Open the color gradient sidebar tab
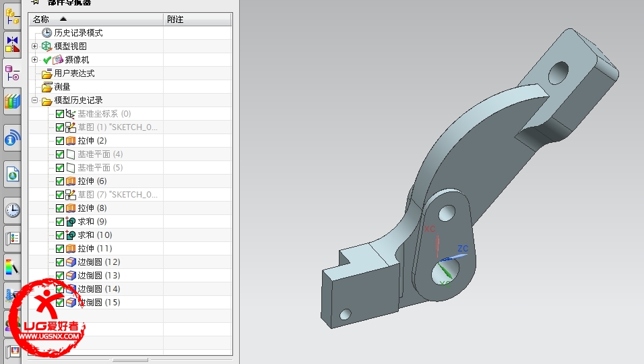 coord(12,268)
